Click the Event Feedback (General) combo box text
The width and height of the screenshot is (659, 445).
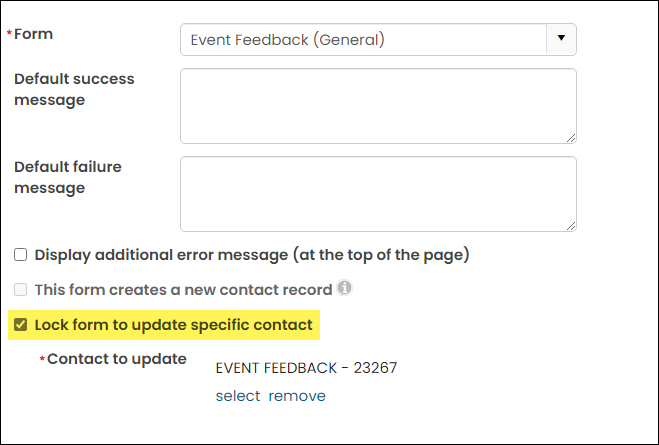click(287, 39)
